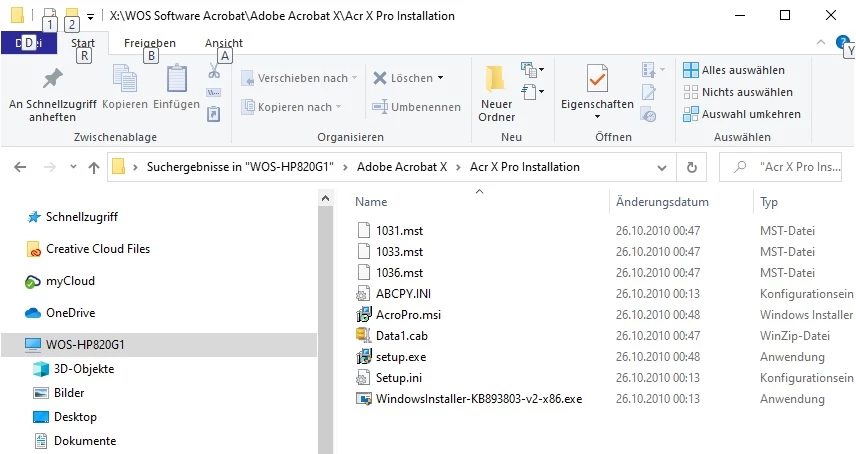
Task: Click the properties icon in quick access toolbar
Action: click(x=50, y=15)
